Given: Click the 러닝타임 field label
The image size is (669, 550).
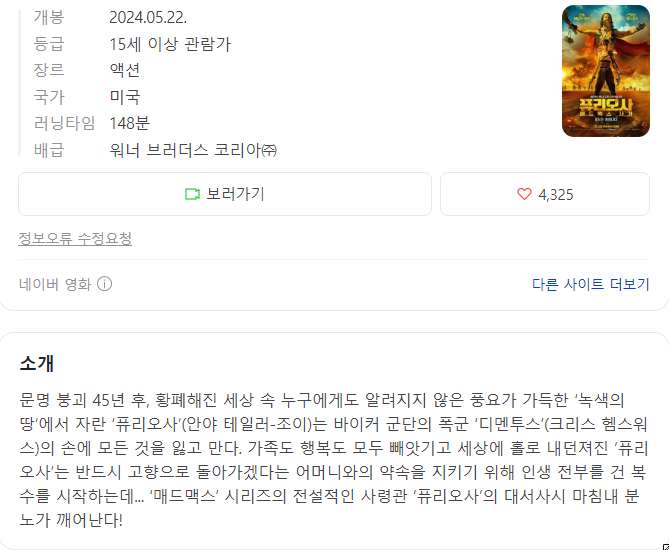Looking at the screenshot, I should pos(64,123).
